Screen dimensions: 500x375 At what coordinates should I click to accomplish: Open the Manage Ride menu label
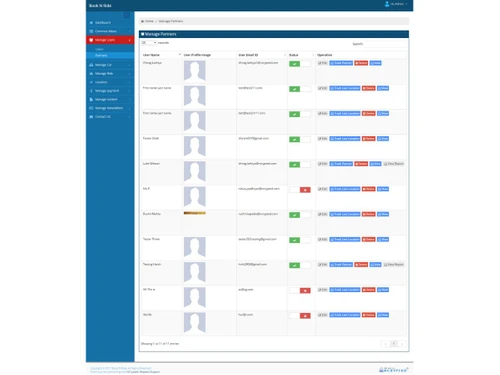[x=104, y=74]
